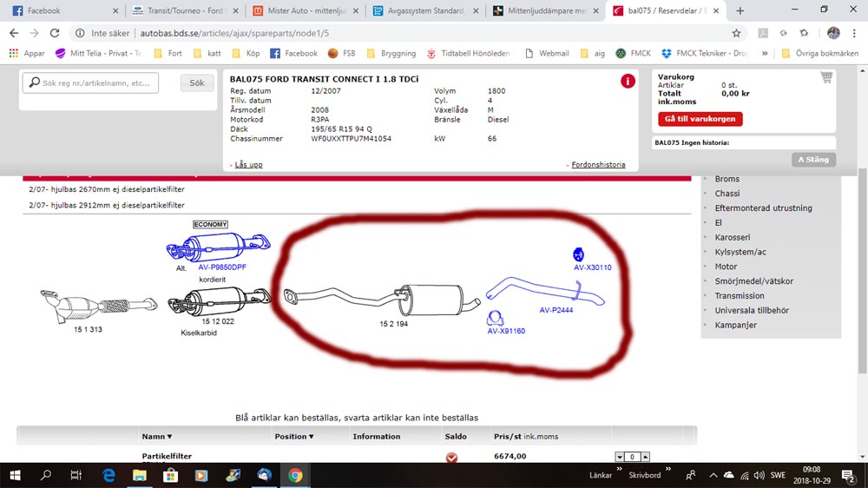The image size is (868, 488).
Task: Open Microsoft Store from taskbar
Action: [x=170, y=475]
